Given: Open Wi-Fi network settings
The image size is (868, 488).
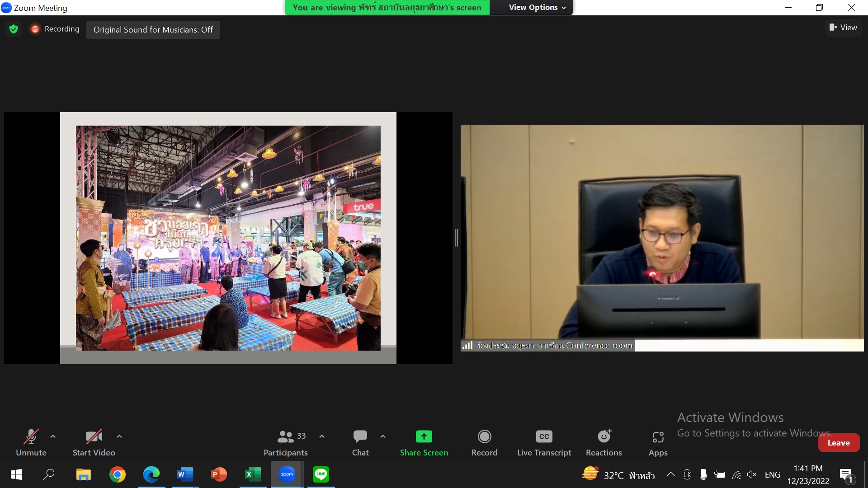Looking at the screenshot, I should click(736, 474).
